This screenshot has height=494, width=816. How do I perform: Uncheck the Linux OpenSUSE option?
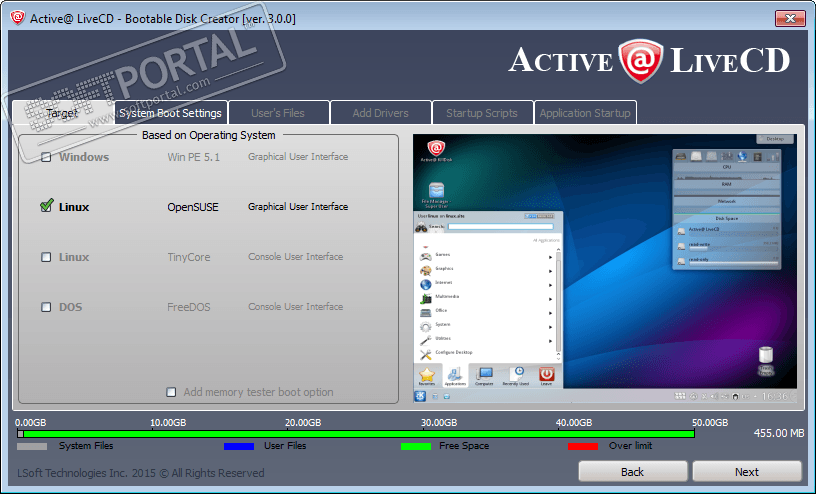(46, 206)
